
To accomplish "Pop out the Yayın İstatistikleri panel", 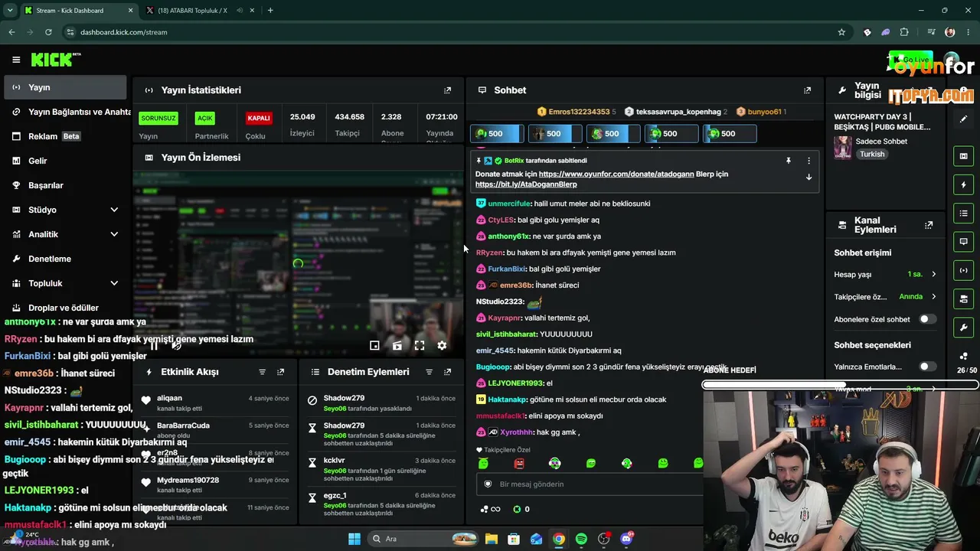I will 448,90.
